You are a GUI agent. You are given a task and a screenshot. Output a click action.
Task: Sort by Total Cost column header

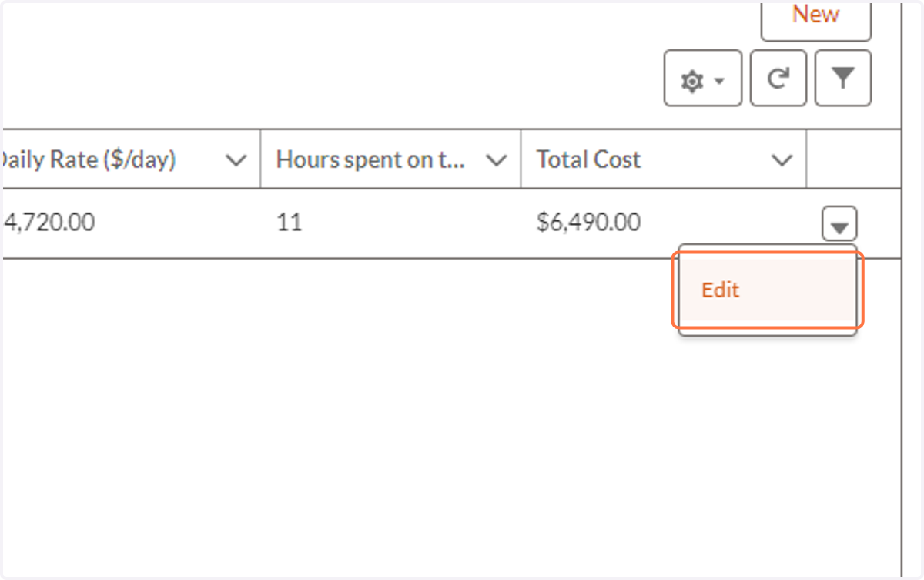click(588, 159)
